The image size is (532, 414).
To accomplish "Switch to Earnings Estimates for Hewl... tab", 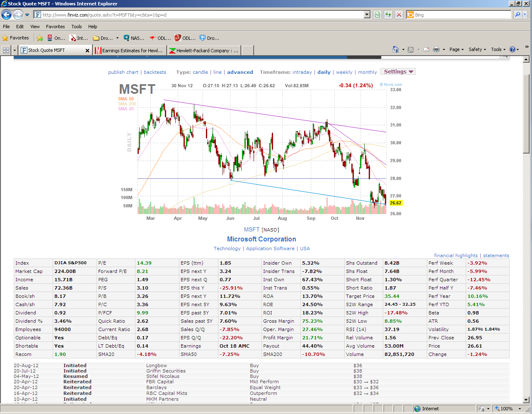I will pos(130,51).
